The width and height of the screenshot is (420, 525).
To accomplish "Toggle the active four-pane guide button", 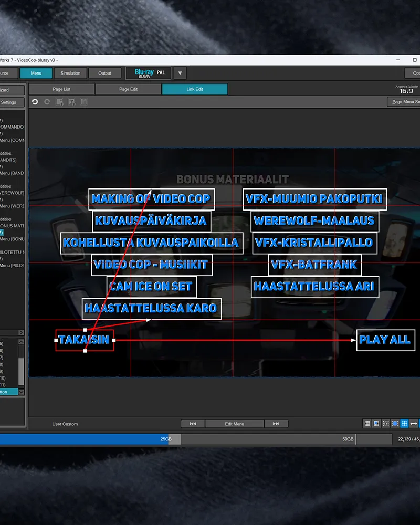I will click(x=405, y=424).
